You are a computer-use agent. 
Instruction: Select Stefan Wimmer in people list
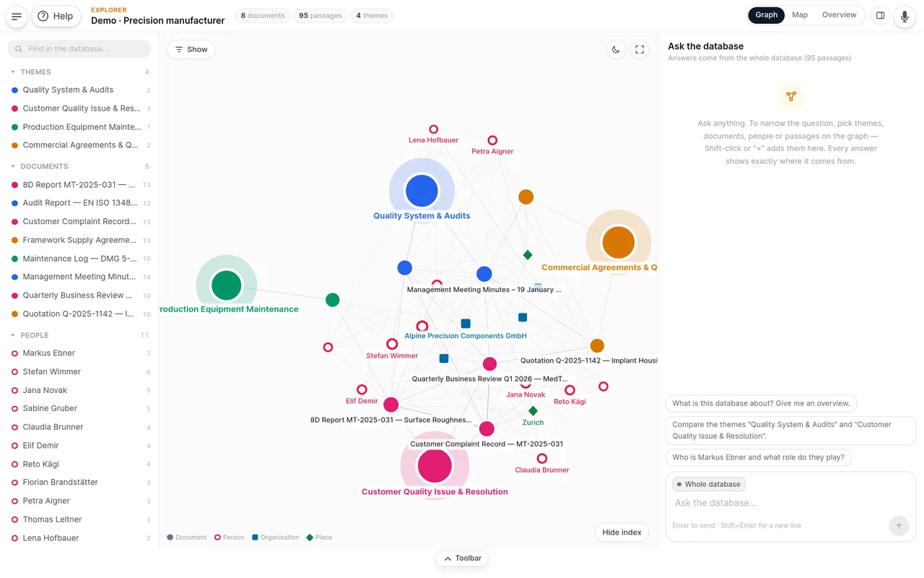[x=79, y=372]
